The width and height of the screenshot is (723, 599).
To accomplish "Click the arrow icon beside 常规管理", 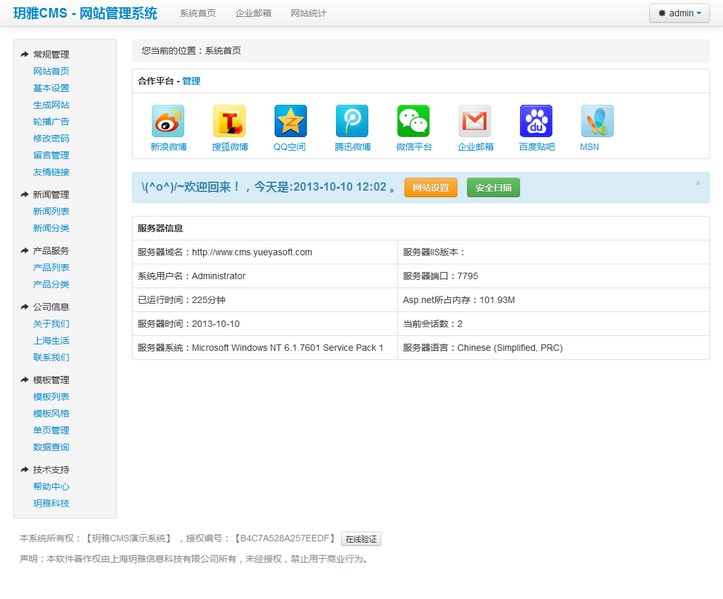I will point(24,54).
